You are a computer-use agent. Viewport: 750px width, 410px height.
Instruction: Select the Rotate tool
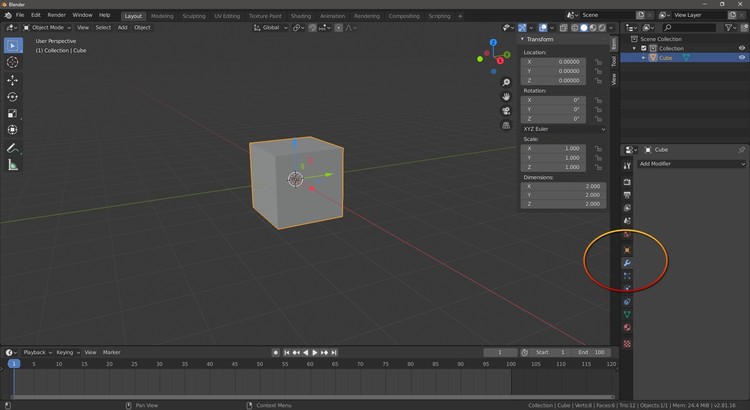click(x=13, y=97)
